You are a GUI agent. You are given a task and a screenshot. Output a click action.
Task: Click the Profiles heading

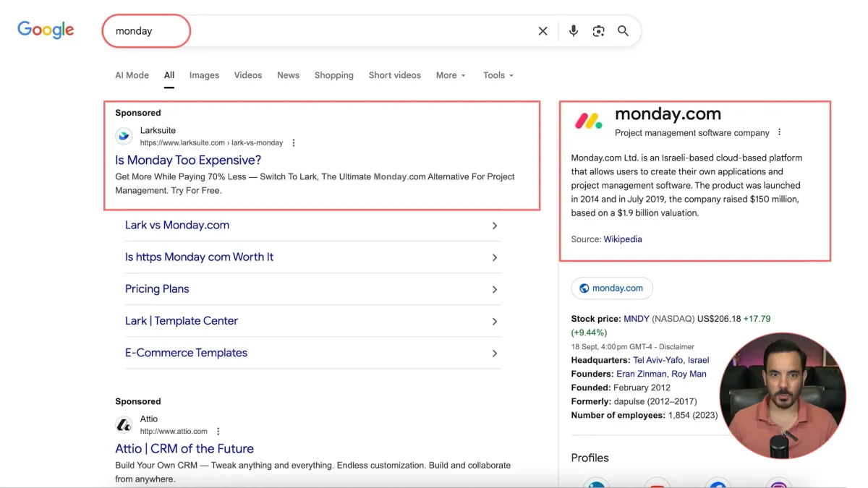(x=590, y=458)
